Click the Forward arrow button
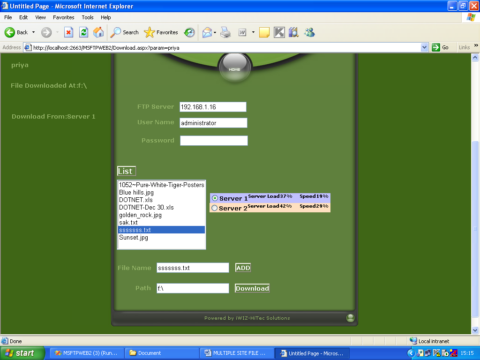Screen dimensions: 480x360 [46, 32]
